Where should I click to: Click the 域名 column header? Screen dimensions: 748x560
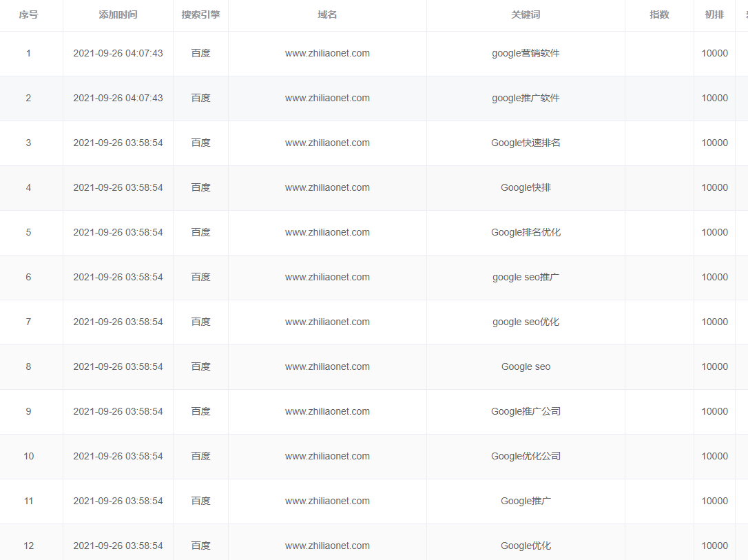[x=327, y=14]
